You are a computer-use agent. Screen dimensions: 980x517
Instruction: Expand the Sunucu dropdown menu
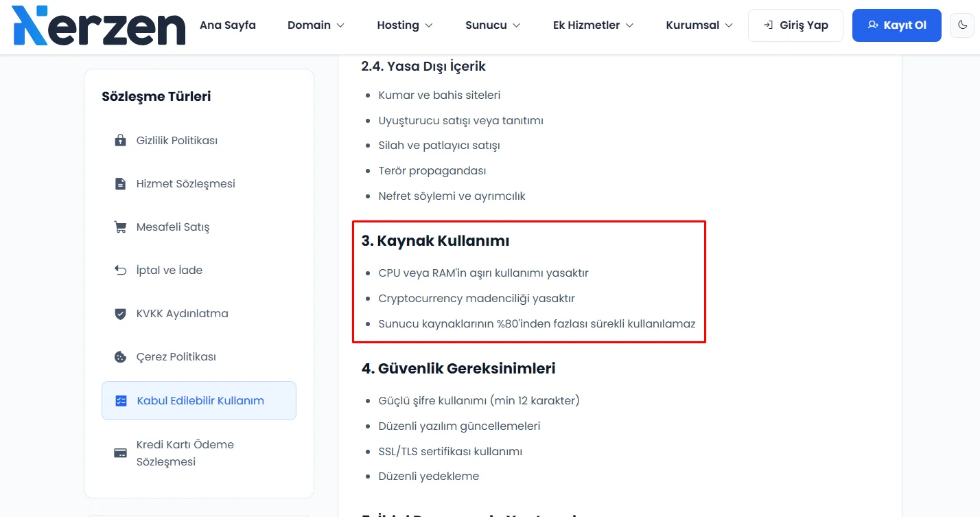493,25
